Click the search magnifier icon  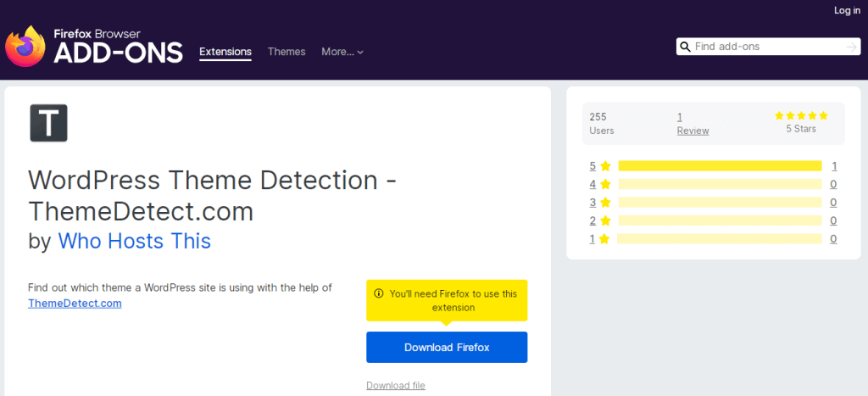[685, 47]
